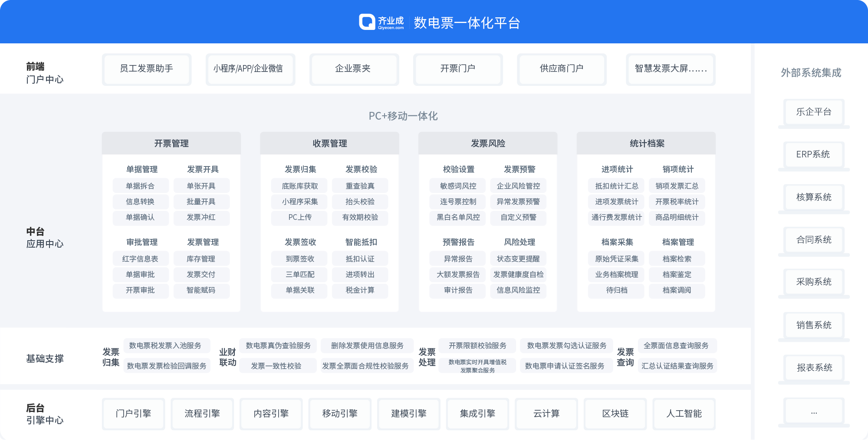
Task: Click the 人工智能 box
Action: [684, 414]
